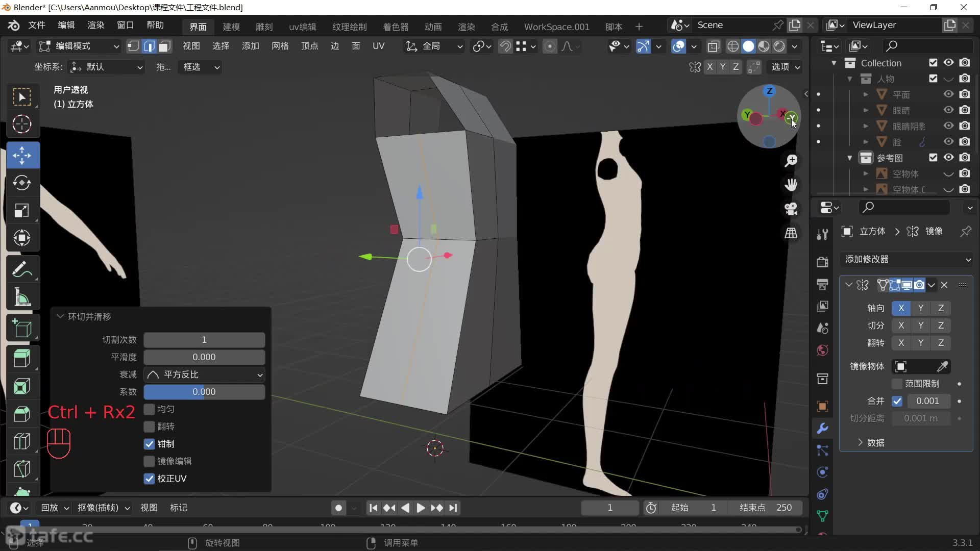Select the Bevel tool
This screenshot has height=551, width=980.
pyautogui.click(x=22, y=414)
